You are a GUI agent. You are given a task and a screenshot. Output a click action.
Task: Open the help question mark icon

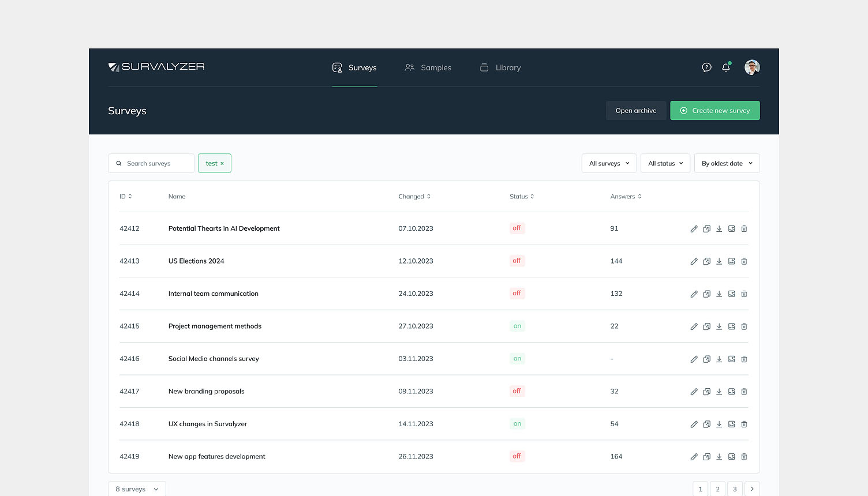[706, 67]
